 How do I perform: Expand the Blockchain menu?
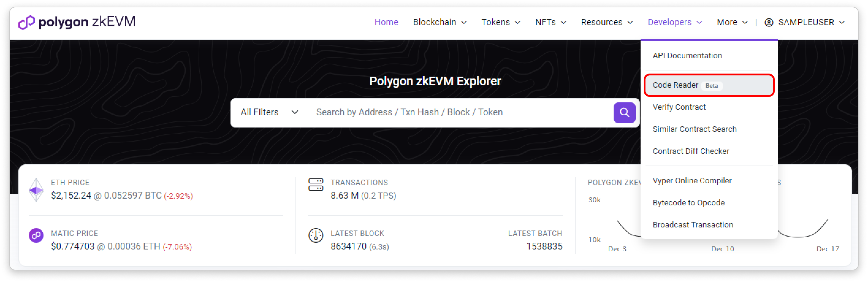(x=440, y=22)
